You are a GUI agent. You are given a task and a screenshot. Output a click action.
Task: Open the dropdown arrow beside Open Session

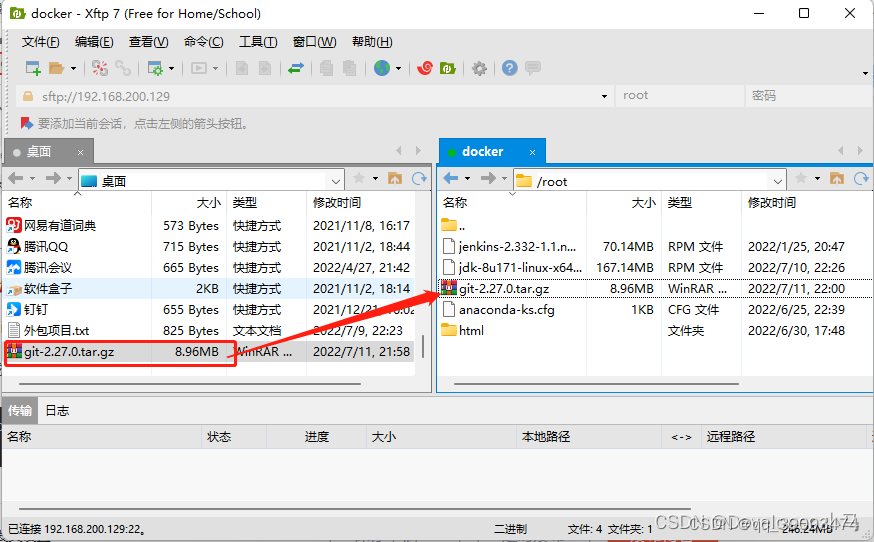pyautogui.click(x=74, y=69)
